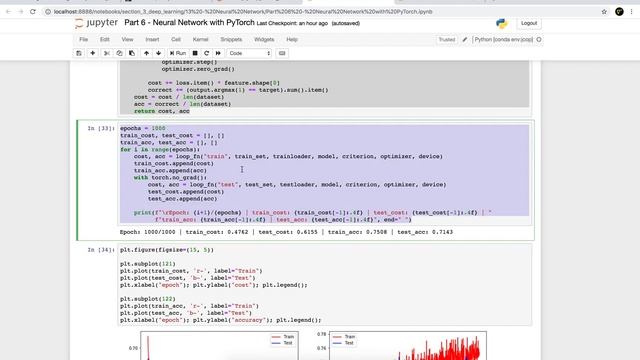Click the Python logo icon
Viewport: 640px width, 360px height.
502,23
